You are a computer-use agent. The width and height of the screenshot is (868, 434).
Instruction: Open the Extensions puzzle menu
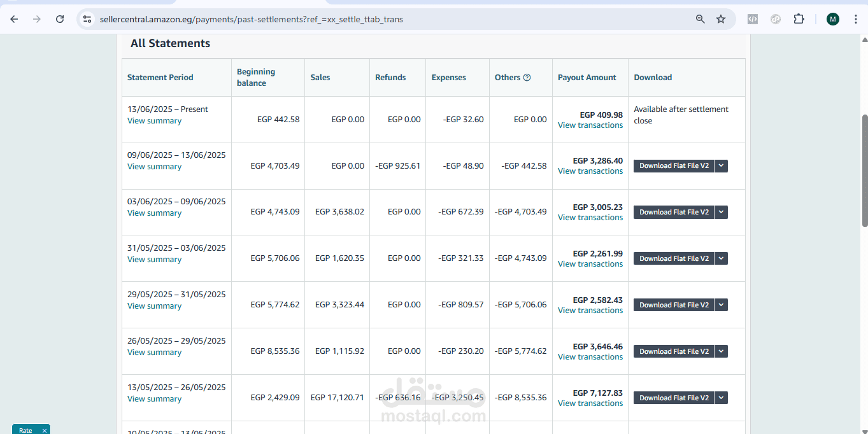tap(799, 19)
